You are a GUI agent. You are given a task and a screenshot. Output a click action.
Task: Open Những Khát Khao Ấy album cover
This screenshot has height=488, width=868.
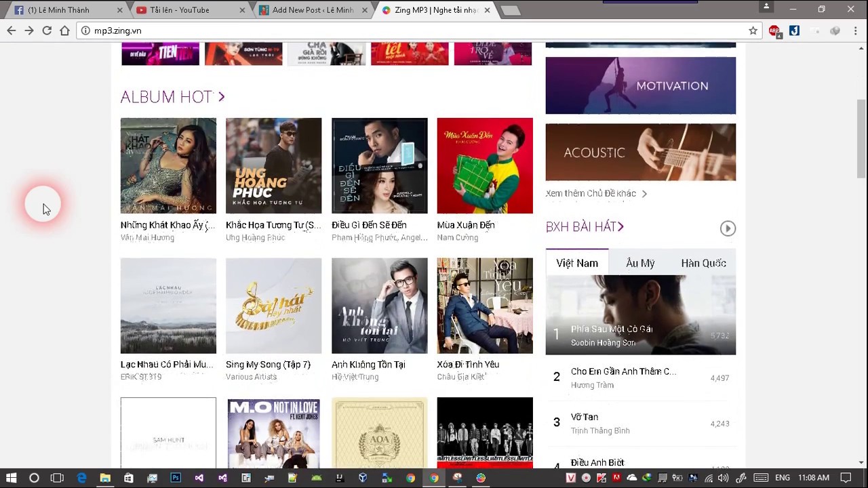168,165
